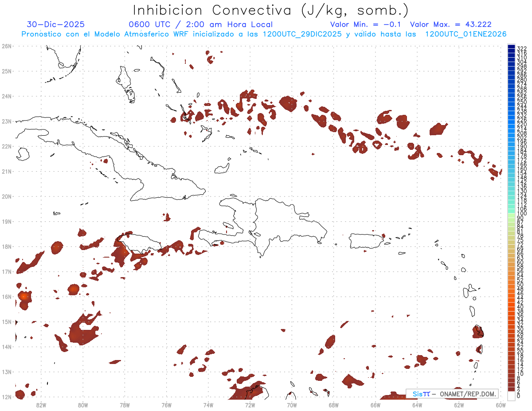532x411 pixels.
Task: Click the color scale value 0
Action: [x=519, y=396]
